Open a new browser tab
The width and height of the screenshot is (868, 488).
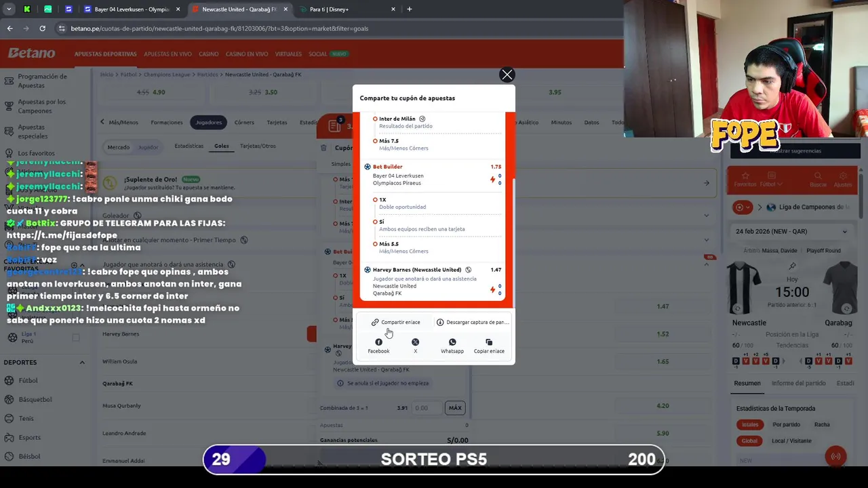coord(409,9)
